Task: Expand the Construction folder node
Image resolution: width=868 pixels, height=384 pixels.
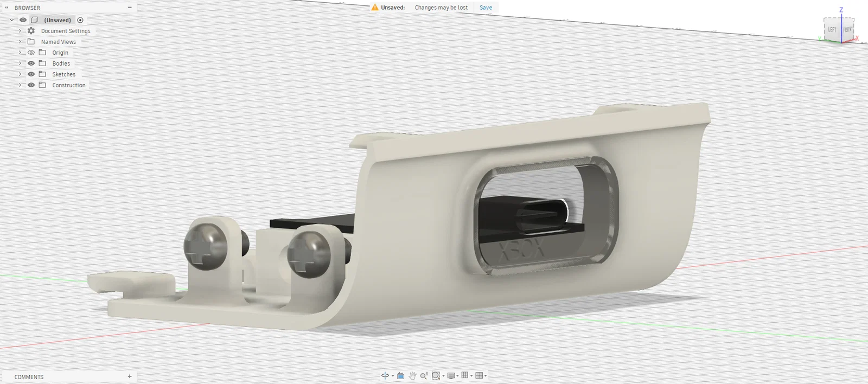Action: pyautogui.click(x=20, y=85)
